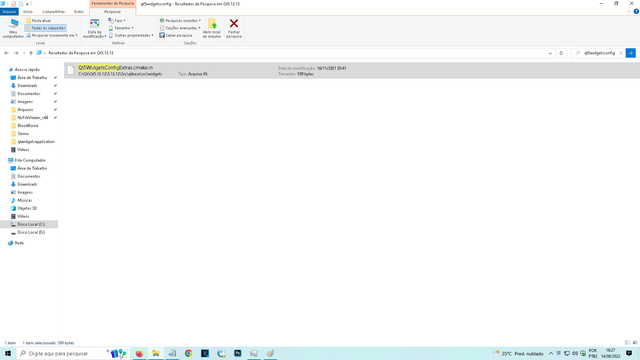This screenshot has height=360, width=640.
Task: Open Windows Start menu
Action: [8, 353]
